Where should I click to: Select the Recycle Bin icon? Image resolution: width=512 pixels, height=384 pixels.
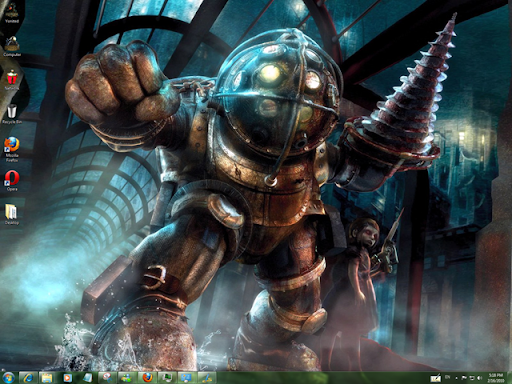12,114
